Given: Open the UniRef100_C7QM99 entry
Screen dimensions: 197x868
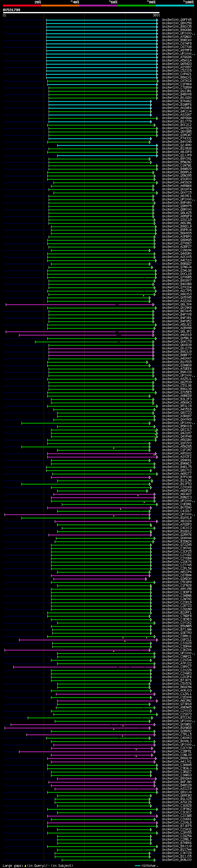Looking at the screenshot, I should point(177,88).
